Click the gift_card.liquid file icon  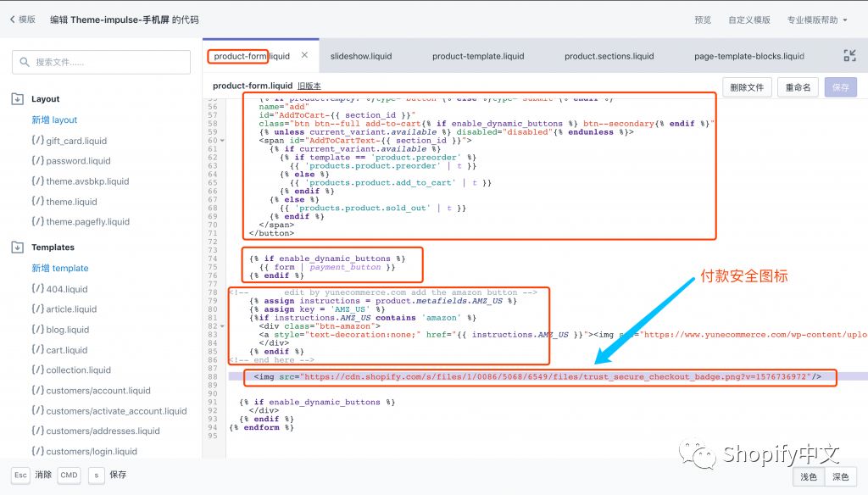(x=37, y=140)
